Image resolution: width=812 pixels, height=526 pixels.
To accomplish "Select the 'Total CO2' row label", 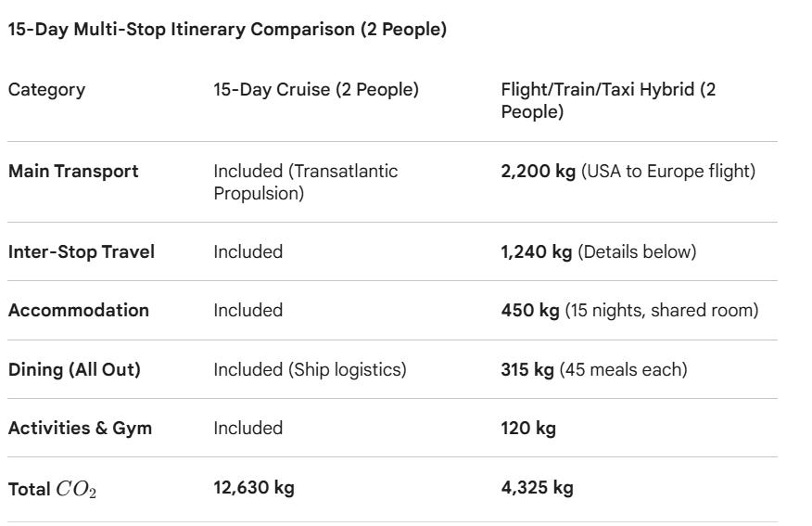I will click(52, 489).
